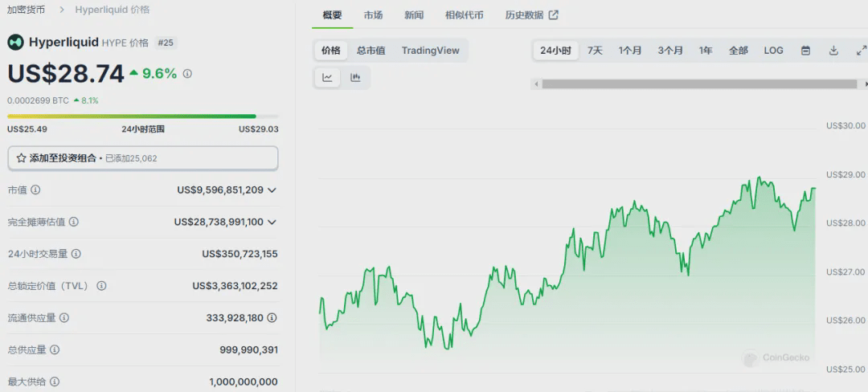868x392 pixels.
Task: Click the horizontal chart scrollbar track
Action: [700, 84]
